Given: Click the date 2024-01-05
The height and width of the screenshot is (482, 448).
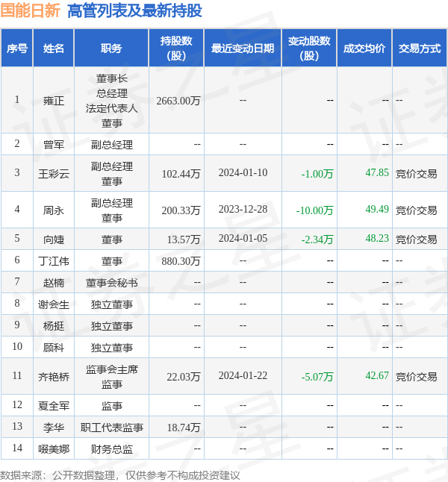Looking at the screenshot, I should (x=243, y=239).
